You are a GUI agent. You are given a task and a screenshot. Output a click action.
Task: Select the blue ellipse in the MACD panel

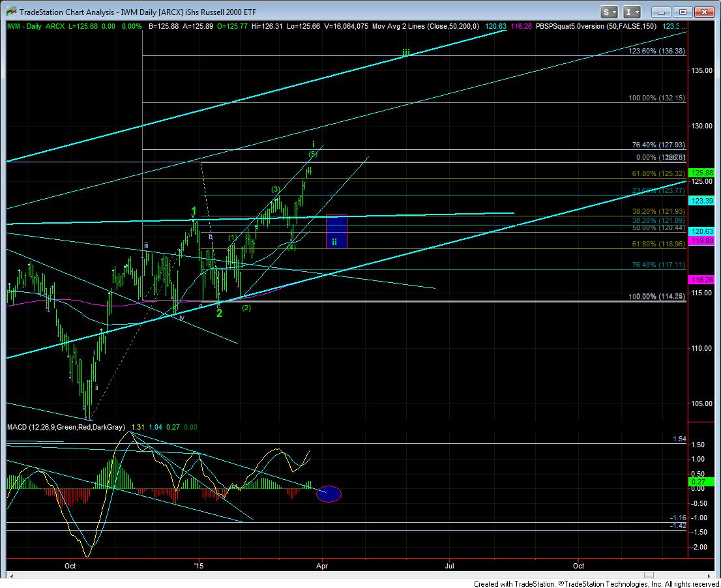point(329,493)
